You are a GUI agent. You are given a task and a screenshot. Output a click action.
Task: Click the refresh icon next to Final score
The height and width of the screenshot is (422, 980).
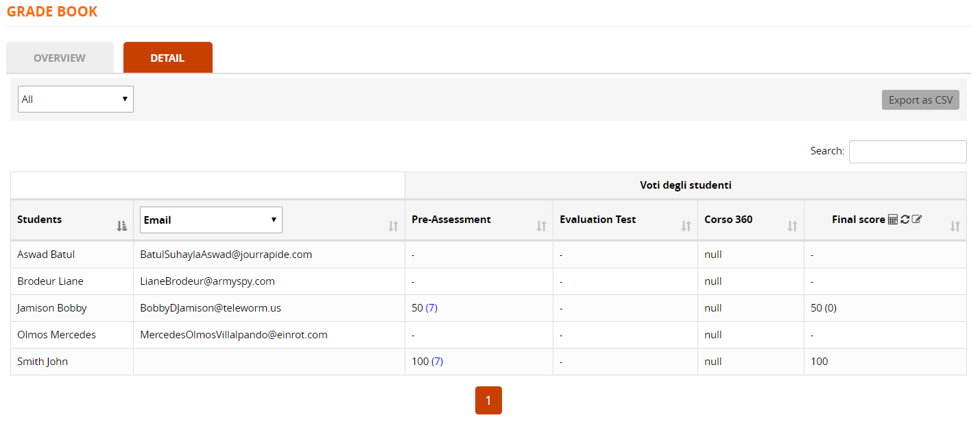[905, 220]
